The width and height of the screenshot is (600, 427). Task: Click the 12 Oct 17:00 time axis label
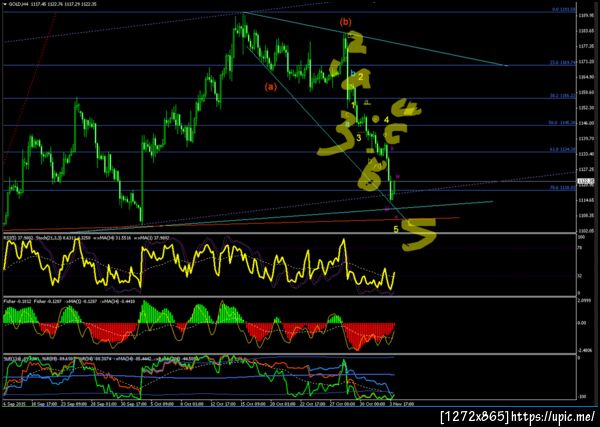222,404
